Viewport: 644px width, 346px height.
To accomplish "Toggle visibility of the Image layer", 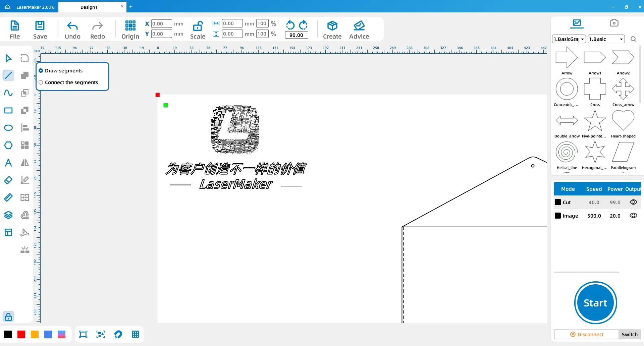I will click(633, 216).
